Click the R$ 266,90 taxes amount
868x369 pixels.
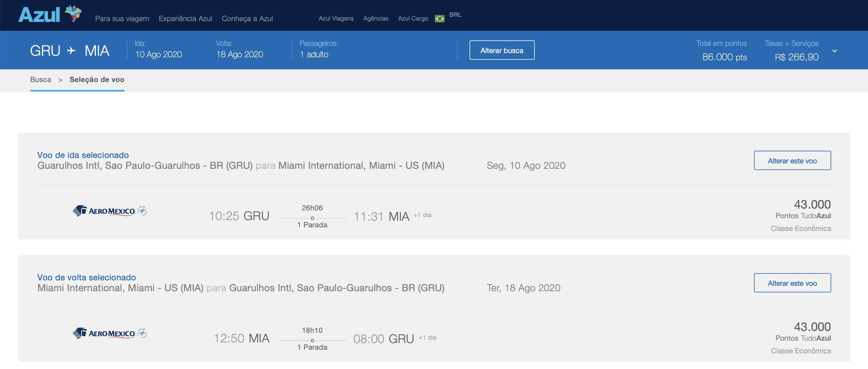[797, 57]
